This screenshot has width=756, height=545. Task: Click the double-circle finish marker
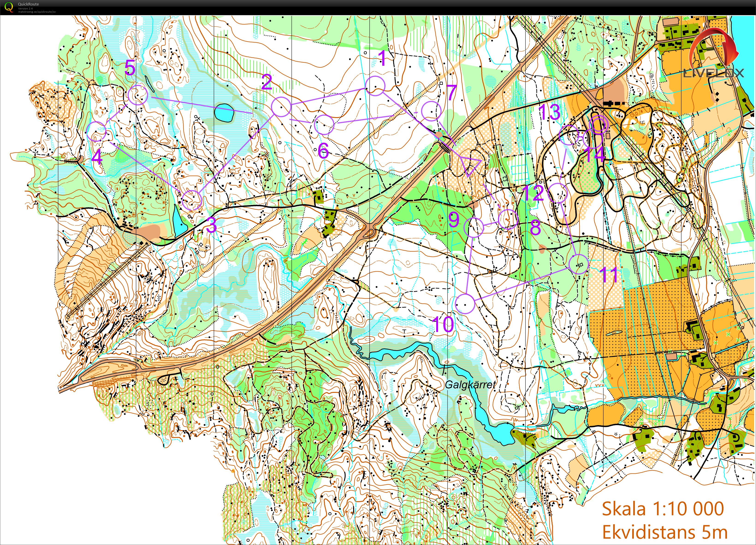[599, 125]
